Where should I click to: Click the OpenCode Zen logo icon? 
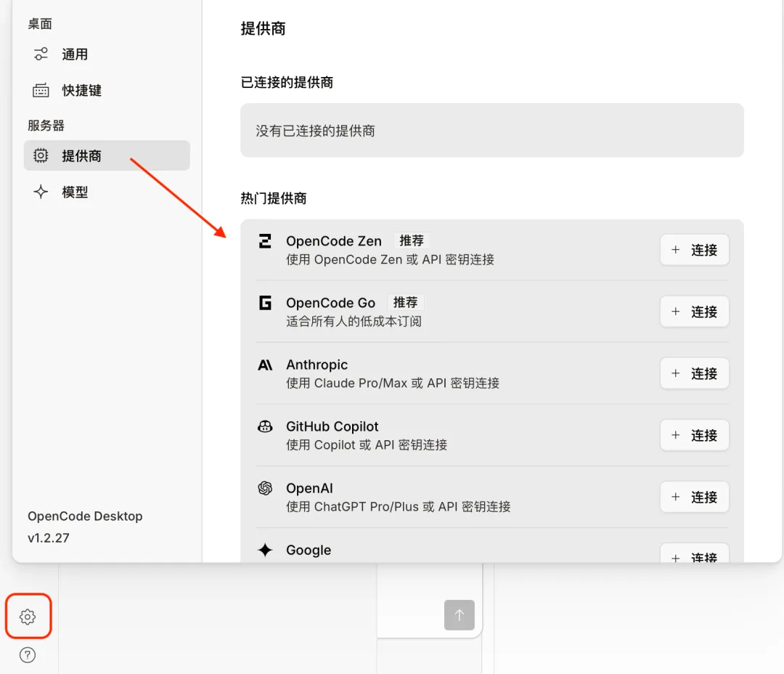(265, 241)
